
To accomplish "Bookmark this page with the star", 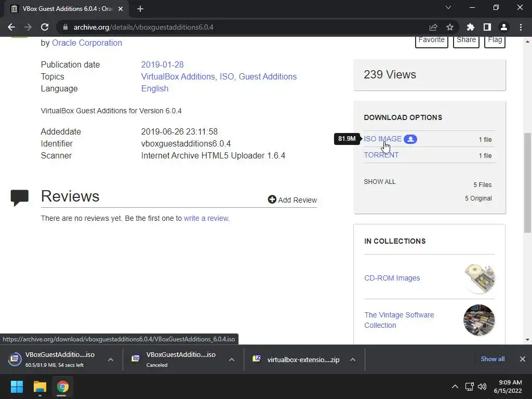I will (x=450, y=27).
